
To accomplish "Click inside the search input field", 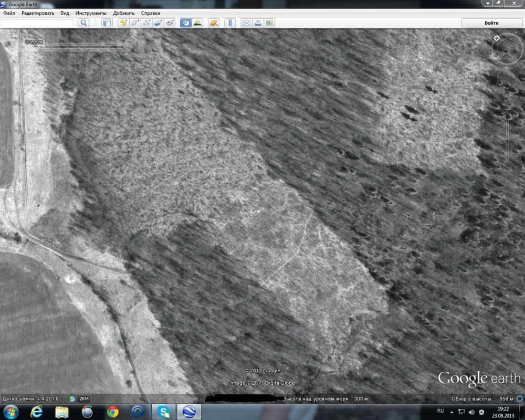I will click(x=37, y=23).
